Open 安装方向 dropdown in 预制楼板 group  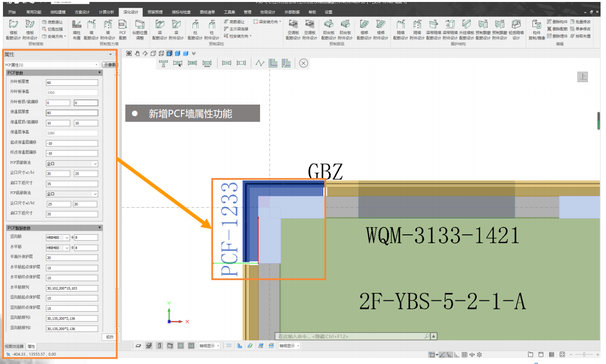coord(54,36)
